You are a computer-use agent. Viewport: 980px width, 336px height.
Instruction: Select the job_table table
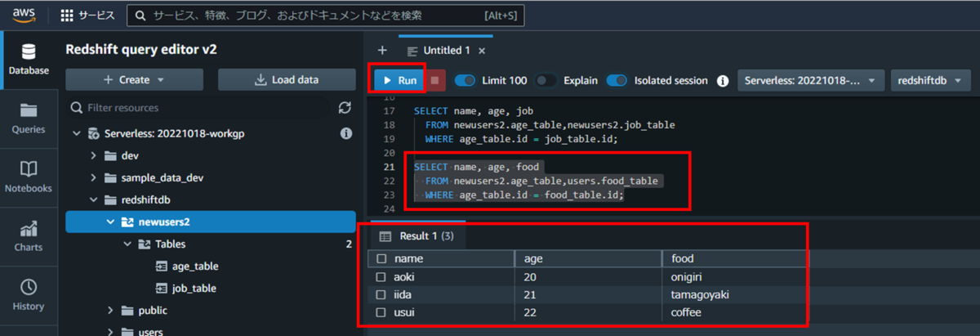pos(194,289)
